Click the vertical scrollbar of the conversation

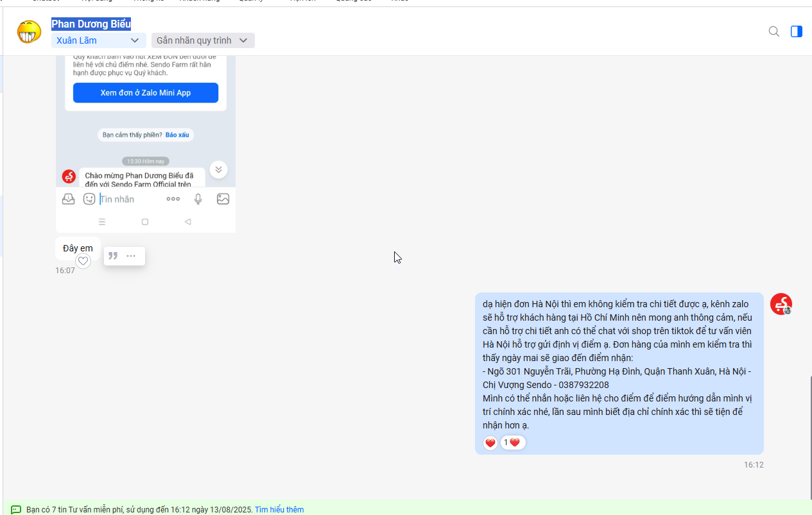point(810,436)
